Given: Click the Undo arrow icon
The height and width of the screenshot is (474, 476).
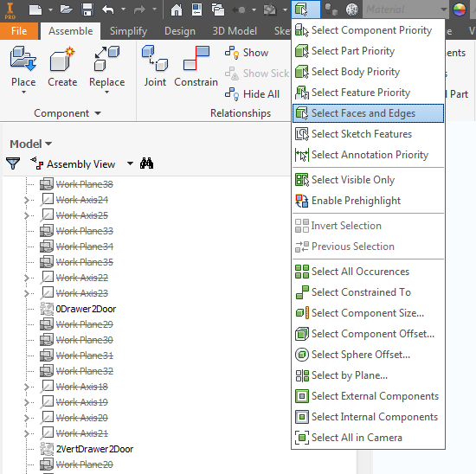Looking at the screenshot, I should click(x=108, y=10).
